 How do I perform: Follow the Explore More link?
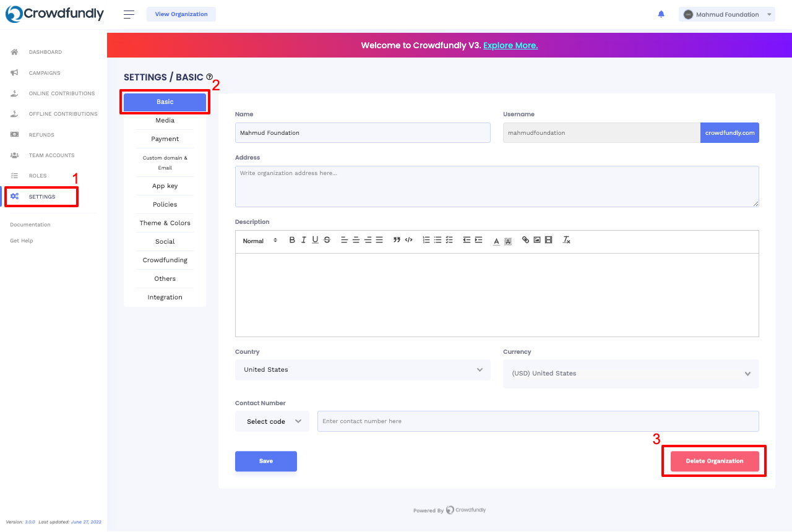[x=510, y=46]
